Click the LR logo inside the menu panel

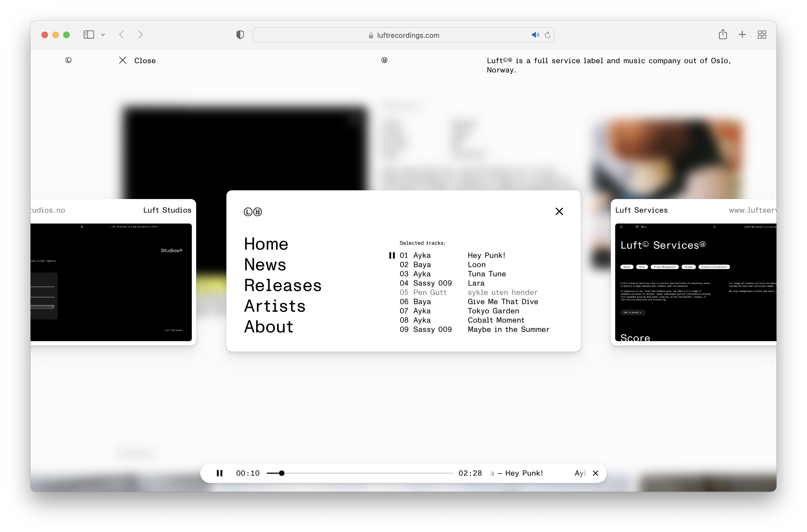(x=253, y=212)
